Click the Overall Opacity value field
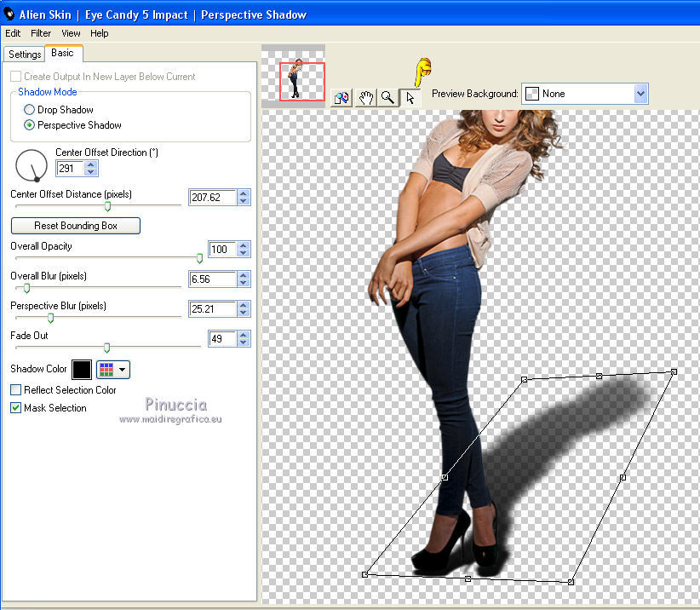 222,249
